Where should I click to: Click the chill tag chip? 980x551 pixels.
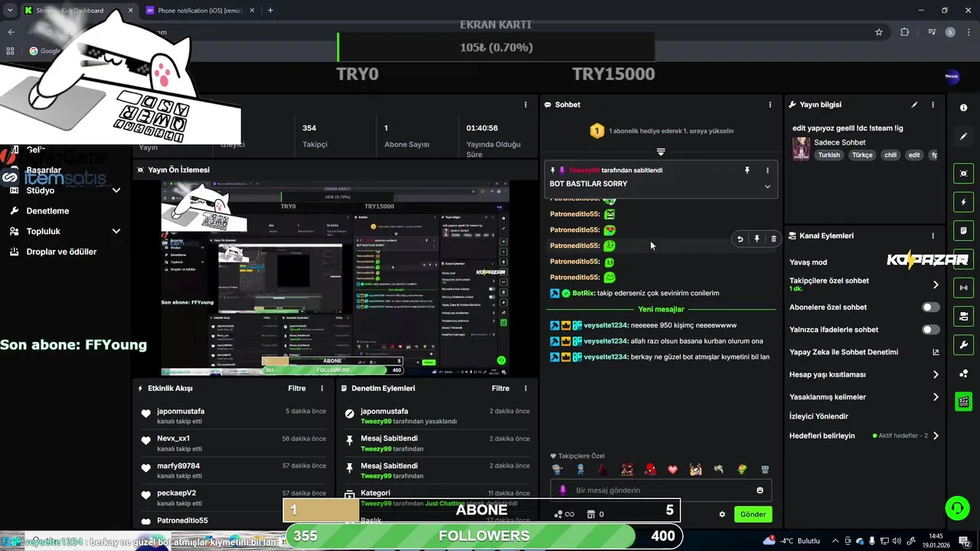[890, 155]
